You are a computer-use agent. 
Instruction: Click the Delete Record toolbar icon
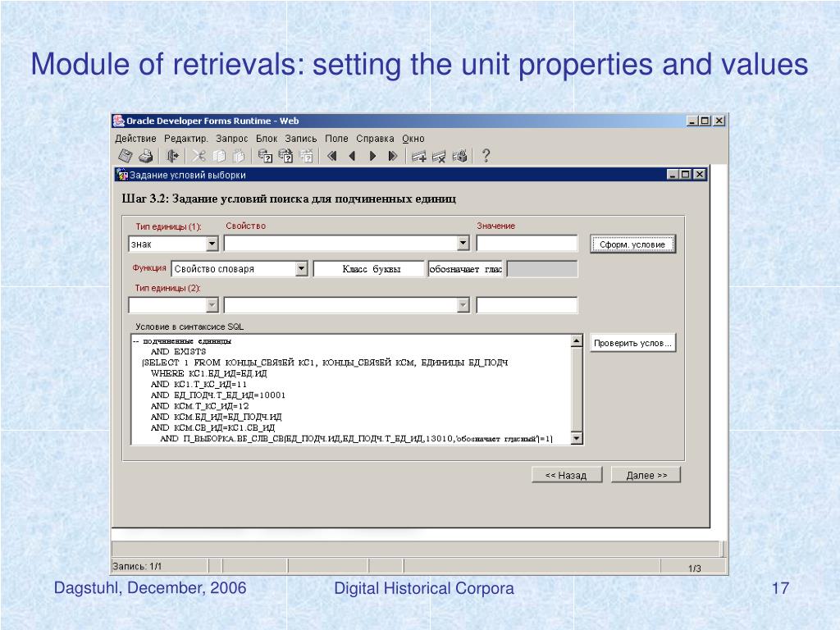pyautogui.click(x=439, y=156)
